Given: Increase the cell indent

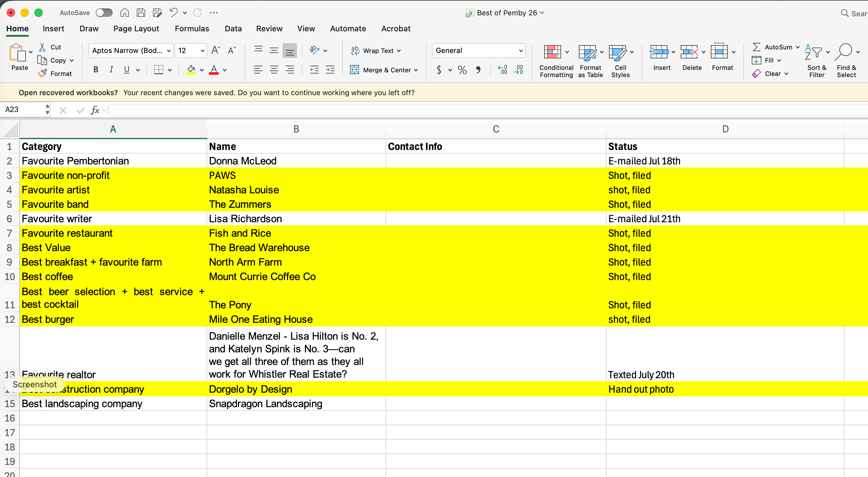Looking at the screenshot, I should (x=330, y=70).
